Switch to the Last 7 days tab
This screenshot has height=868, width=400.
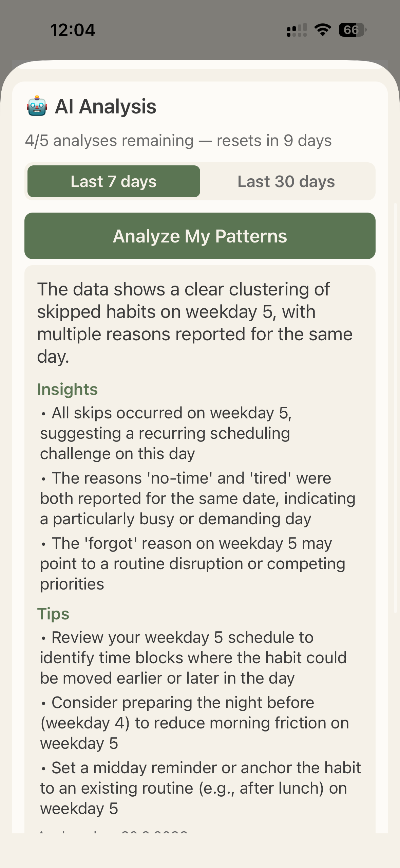pos(114,181)
